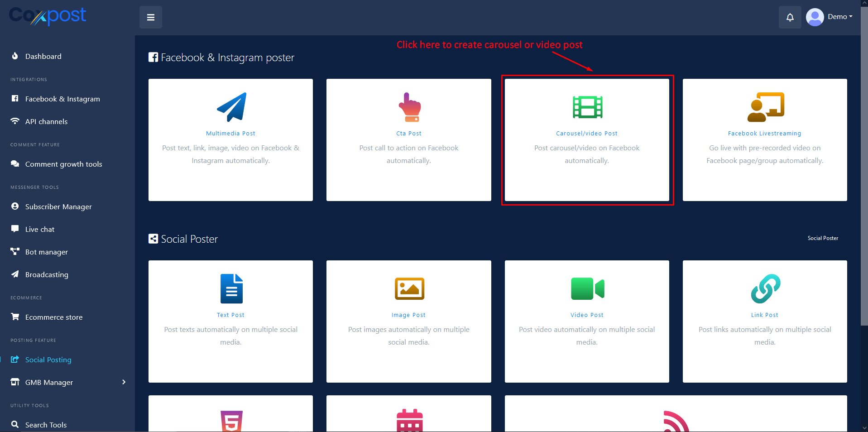The width and height of the screenshot is (868, 432).
Task: Click the Social Poster breadcrumb text
Action: tap(823, 238)
